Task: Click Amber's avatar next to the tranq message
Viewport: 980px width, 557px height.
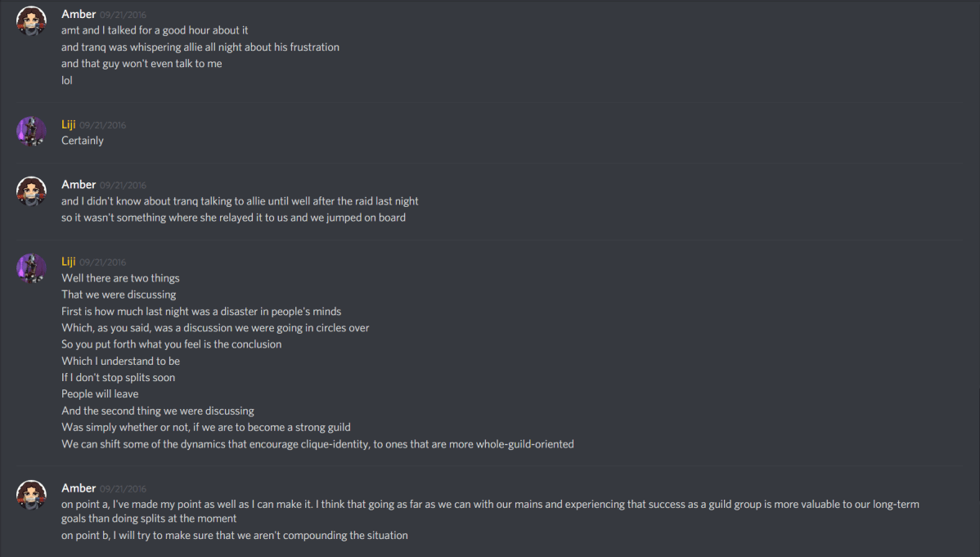Action: (x=30, y=191)
